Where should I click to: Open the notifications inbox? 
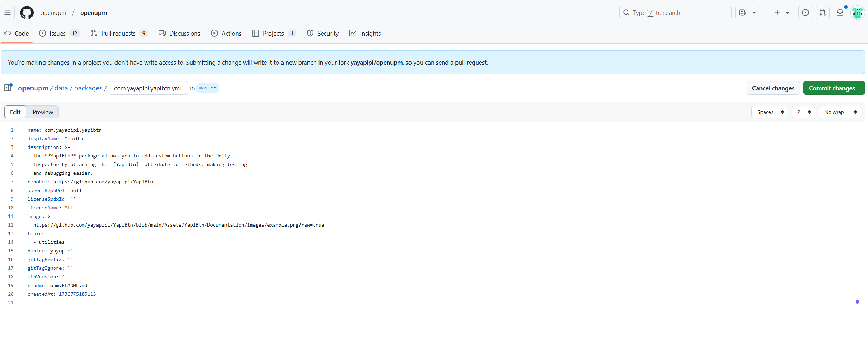point(840,13)
